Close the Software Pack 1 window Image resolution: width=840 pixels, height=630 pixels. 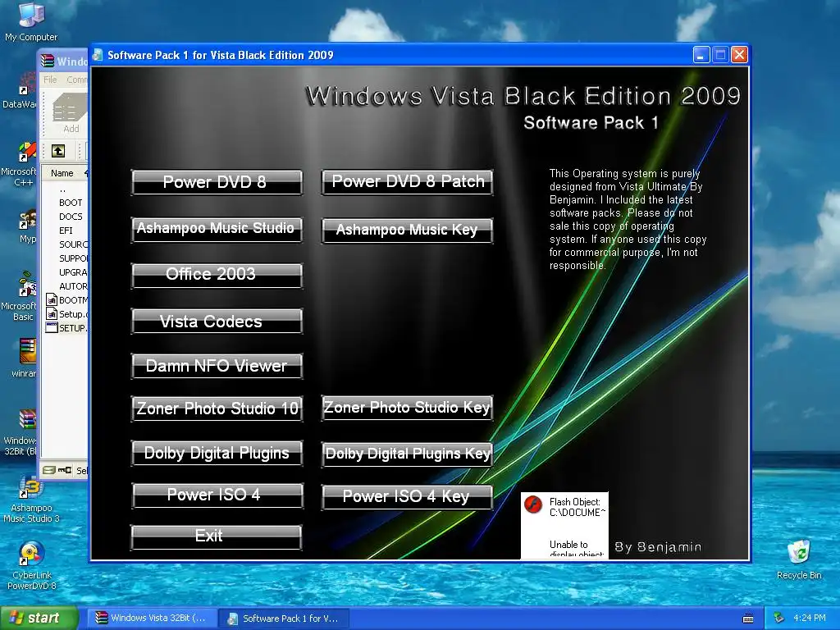pos(739,55)
